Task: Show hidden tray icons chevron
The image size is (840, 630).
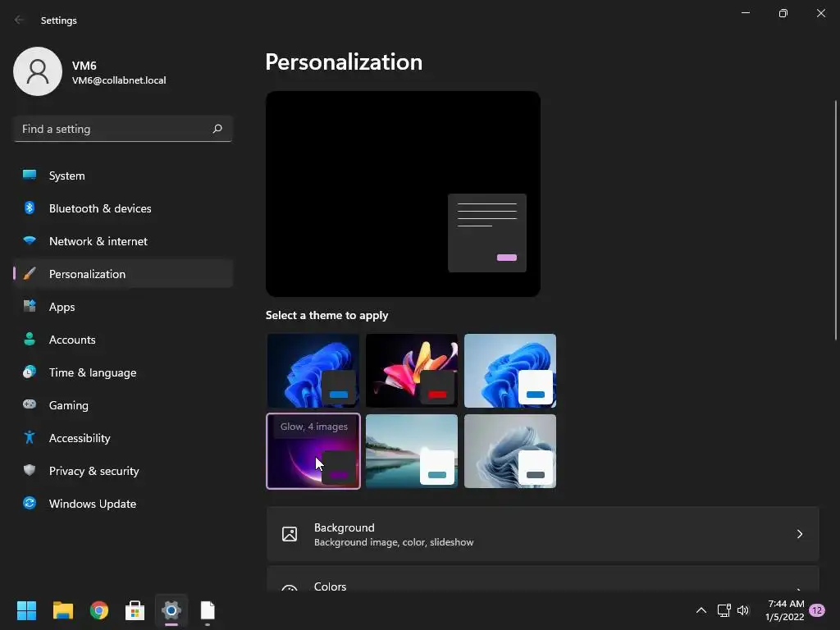Action: [x=701, y=610]
